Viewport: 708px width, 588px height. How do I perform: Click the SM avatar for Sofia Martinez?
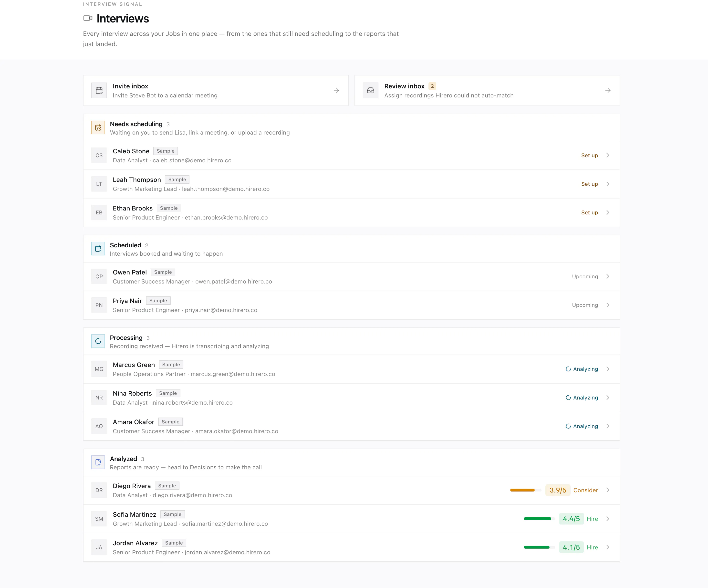(x=99, y=519)
